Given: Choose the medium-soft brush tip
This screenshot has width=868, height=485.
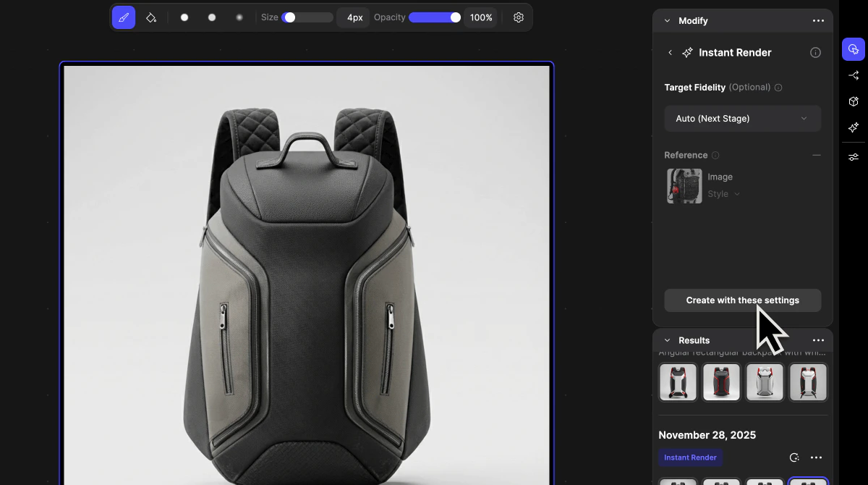Looking at the screenshot, I should click(x=212, y=17).
